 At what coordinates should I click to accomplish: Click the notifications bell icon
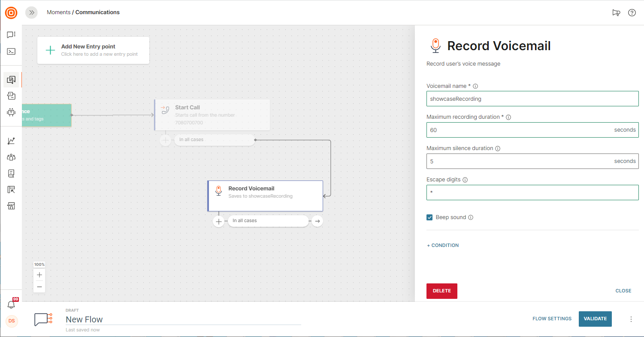pos(11,304)
